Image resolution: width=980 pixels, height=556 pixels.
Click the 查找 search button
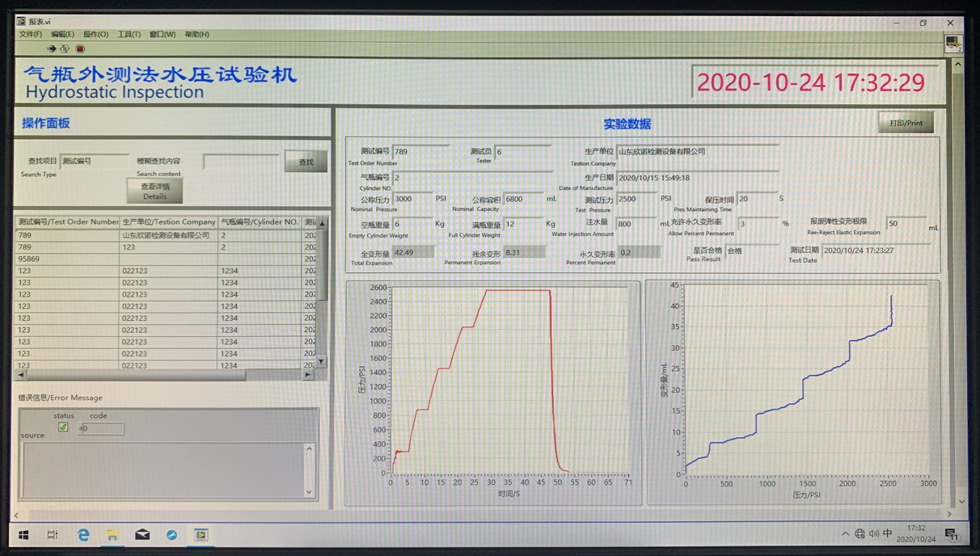pyautogui.click(x=306, y=162)
